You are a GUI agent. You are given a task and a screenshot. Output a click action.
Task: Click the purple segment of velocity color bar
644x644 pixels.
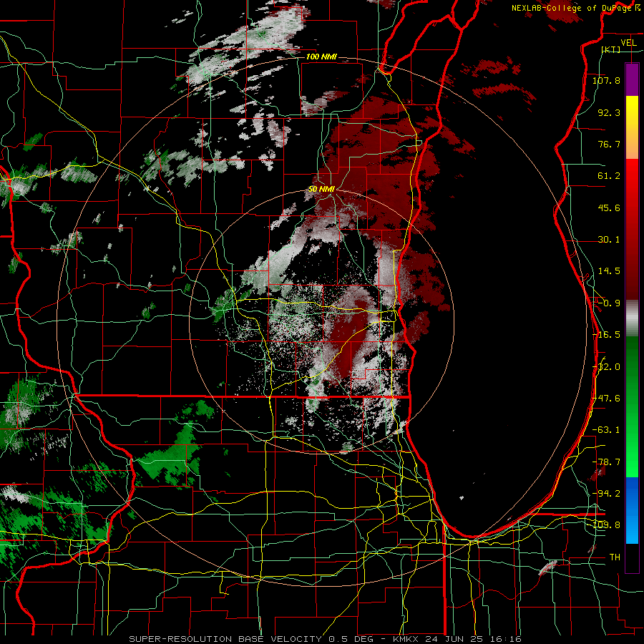[x=632, y=79]
